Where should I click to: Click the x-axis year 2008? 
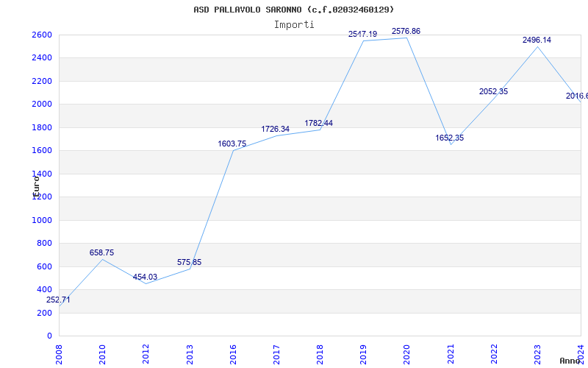click(59, 354)
